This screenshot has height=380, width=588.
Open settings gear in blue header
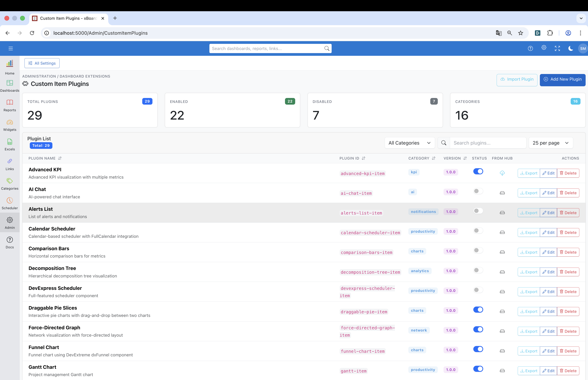coord(544,48)
